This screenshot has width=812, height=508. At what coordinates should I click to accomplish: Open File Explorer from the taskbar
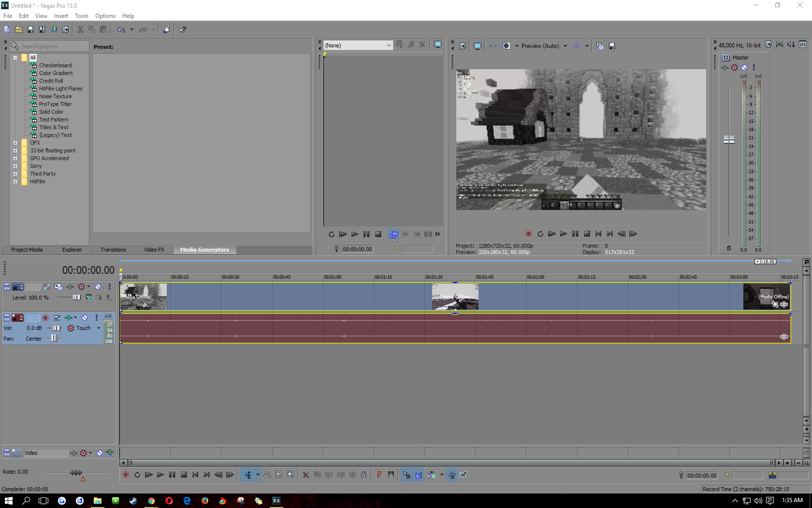tap(98, 501)
